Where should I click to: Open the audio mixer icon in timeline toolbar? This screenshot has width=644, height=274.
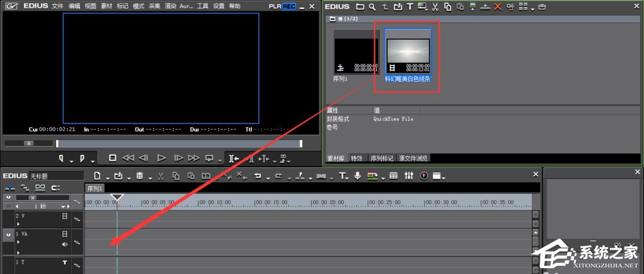click(410, 176)
